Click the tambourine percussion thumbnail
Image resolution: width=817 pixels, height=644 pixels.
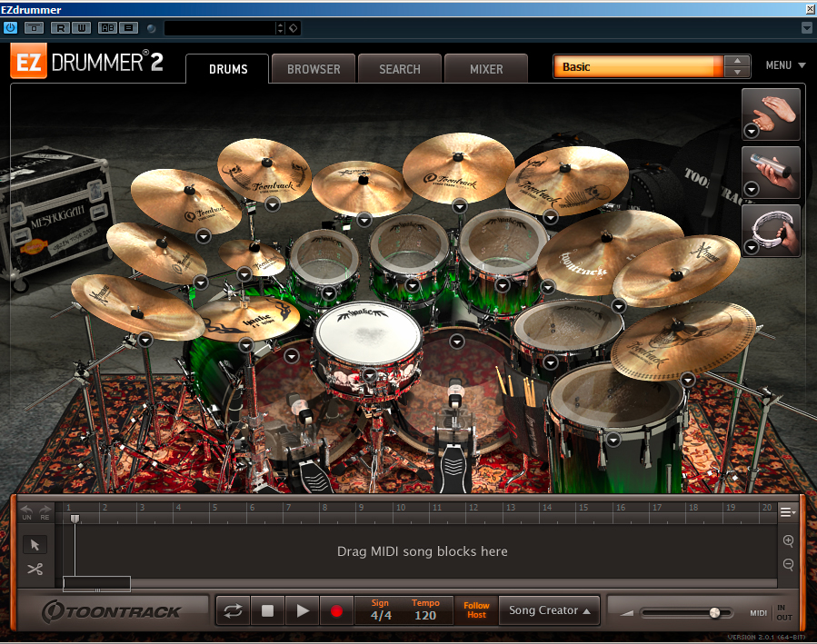coord(772,231)
